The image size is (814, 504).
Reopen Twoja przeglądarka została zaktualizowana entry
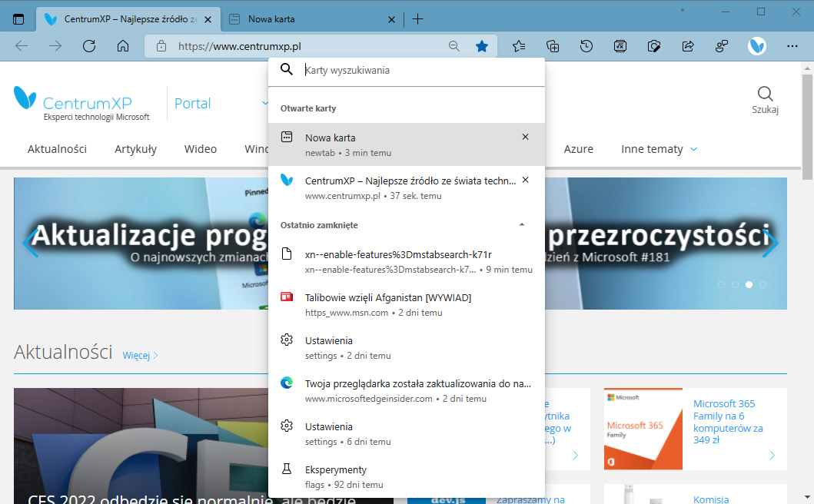[407, 390]
